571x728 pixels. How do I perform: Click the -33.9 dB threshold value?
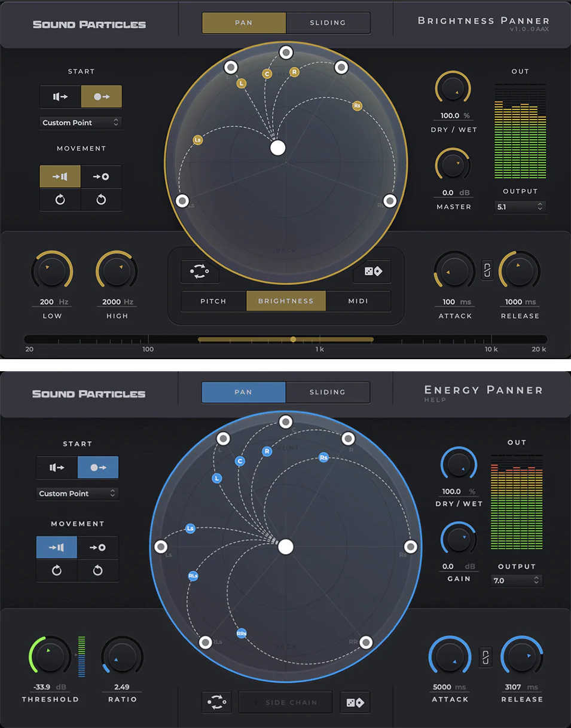51,687
